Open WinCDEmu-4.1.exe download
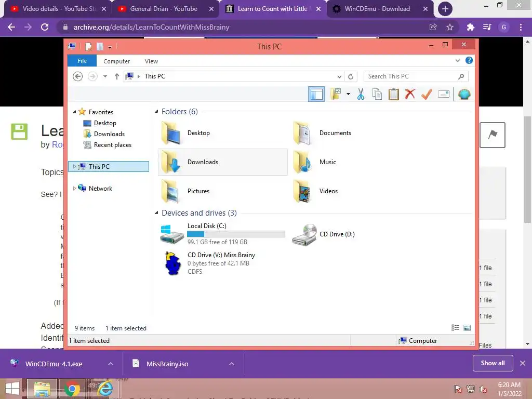The height and width of the screenshot is (399, 532). [54, 364]
